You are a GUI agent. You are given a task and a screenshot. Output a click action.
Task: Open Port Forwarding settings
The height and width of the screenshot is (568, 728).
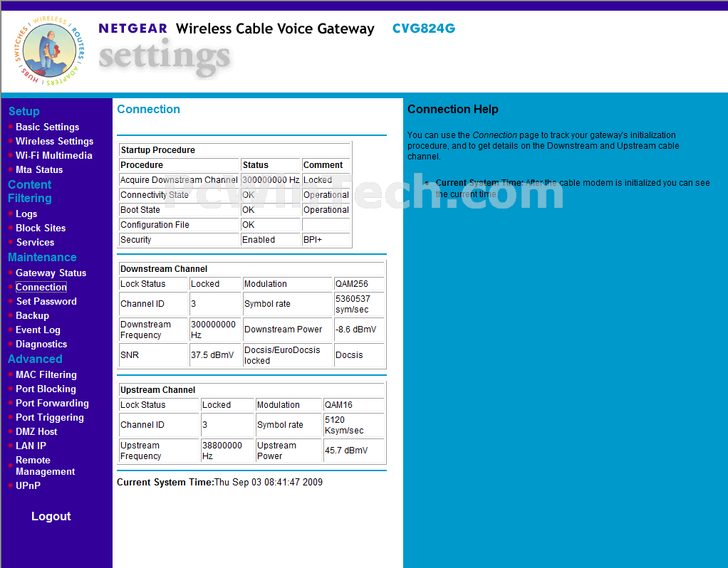53,404
